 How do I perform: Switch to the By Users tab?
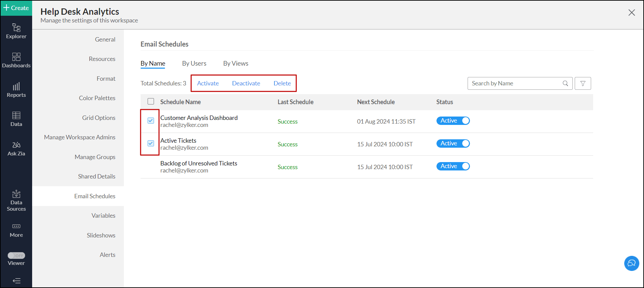(194, 63)
